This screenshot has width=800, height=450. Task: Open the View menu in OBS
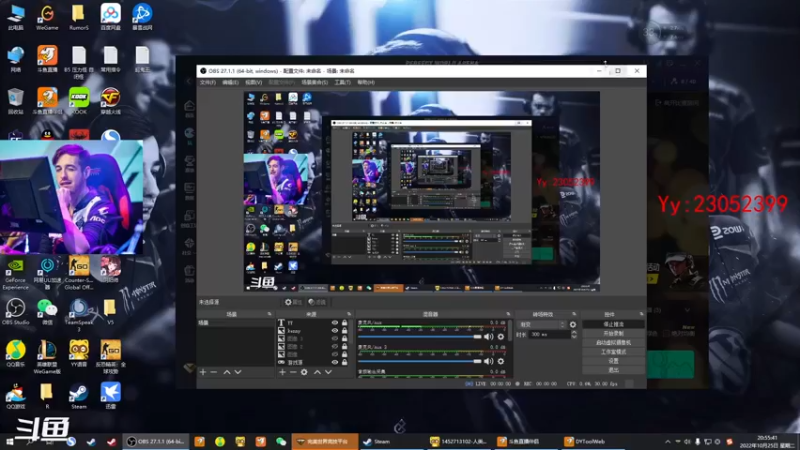click(254, 82)
